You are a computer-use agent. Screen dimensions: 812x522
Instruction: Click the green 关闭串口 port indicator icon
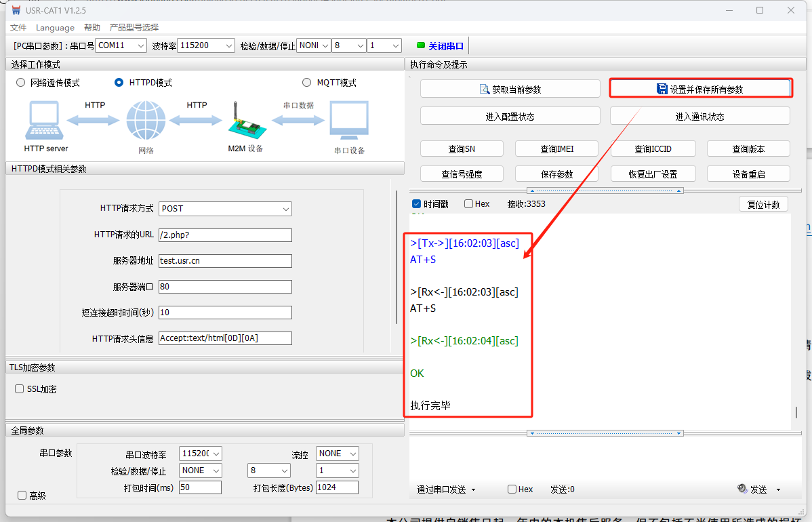tap(421, 45)
